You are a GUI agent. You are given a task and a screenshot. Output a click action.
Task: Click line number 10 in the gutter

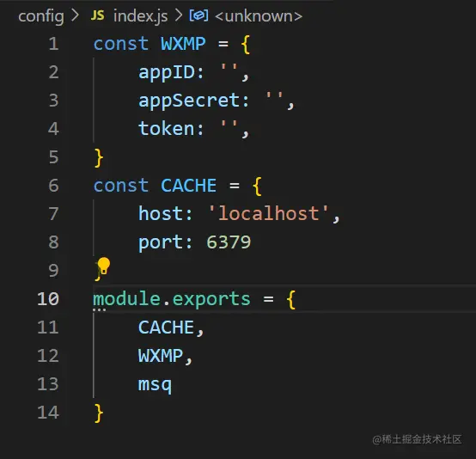[x=48, y=299]
